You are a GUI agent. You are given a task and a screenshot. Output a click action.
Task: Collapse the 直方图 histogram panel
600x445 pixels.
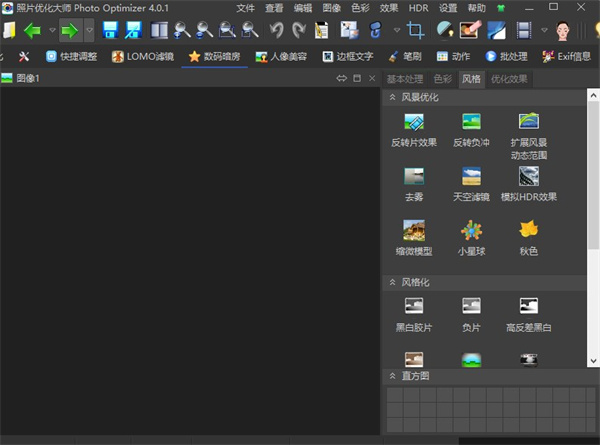(392, 376)
